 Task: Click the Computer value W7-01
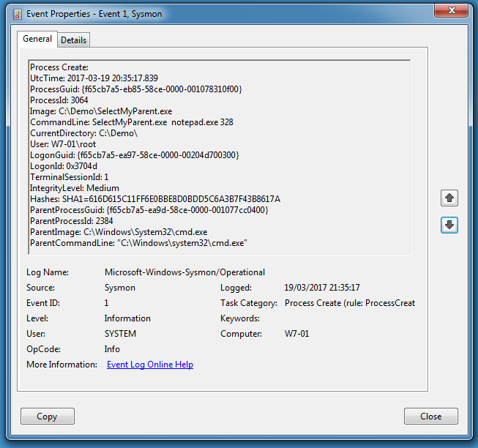(x=296, y=334)
